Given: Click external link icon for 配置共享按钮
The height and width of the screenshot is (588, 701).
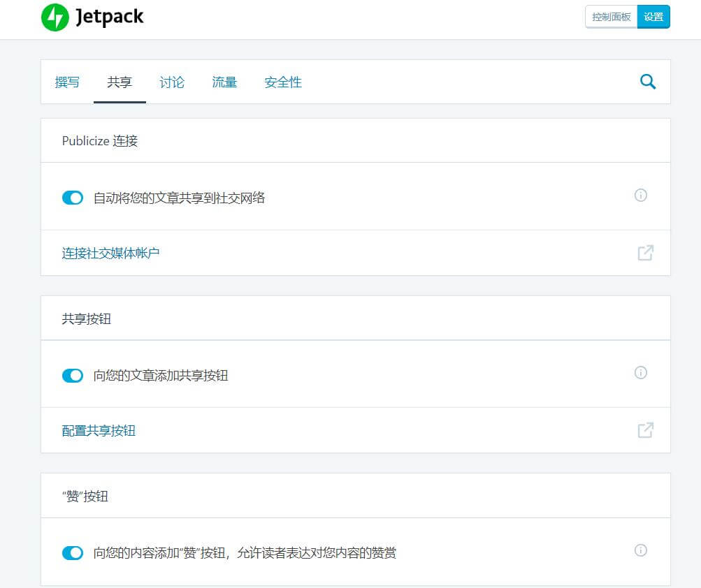Looking at the screenshot, I should (x=645, y=430).
